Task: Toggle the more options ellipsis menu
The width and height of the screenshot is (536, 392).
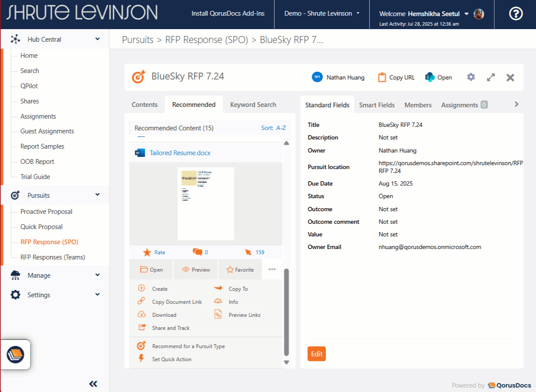Action: pyautogui.click(x=272, y=269)
